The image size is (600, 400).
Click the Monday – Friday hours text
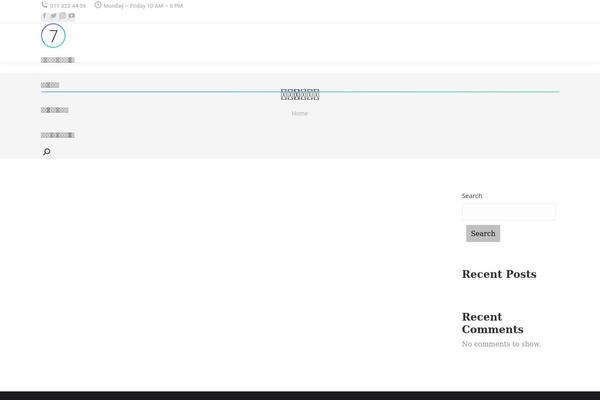(x=143, y=6)
